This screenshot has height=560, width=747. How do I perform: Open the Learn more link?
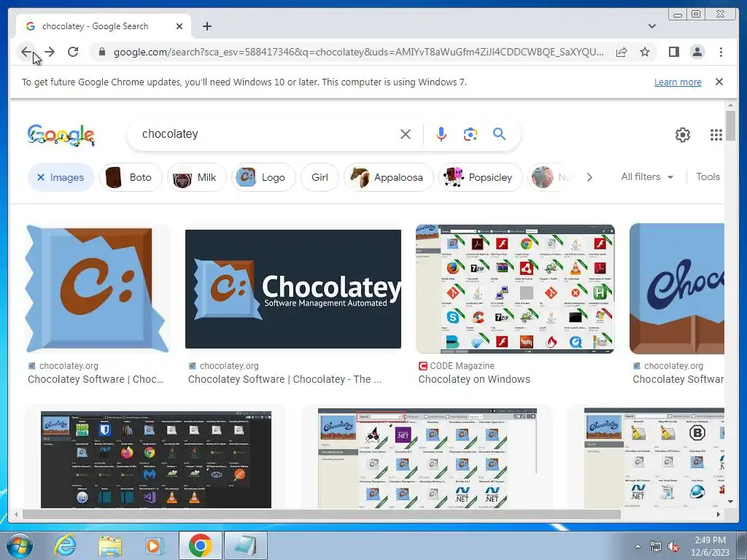678,82
